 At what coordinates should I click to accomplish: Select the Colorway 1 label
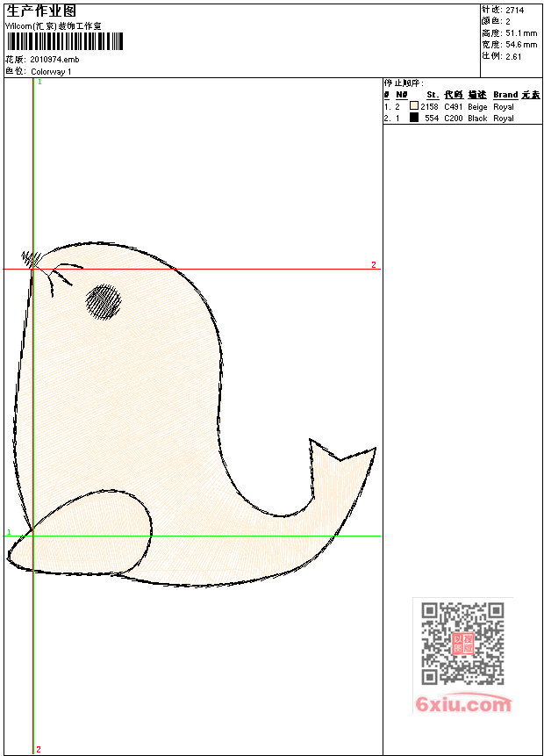pos(52,71)
